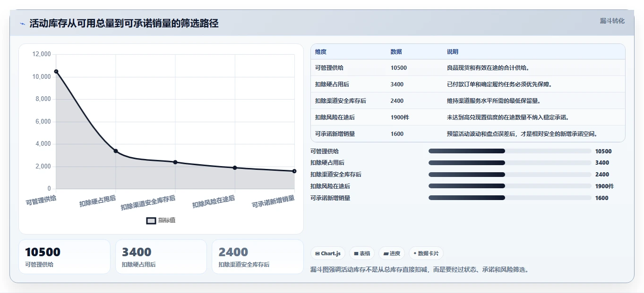Click the 2400 value beside the progress bar
This screenshot has width=644, height=293.
(602, 175)
